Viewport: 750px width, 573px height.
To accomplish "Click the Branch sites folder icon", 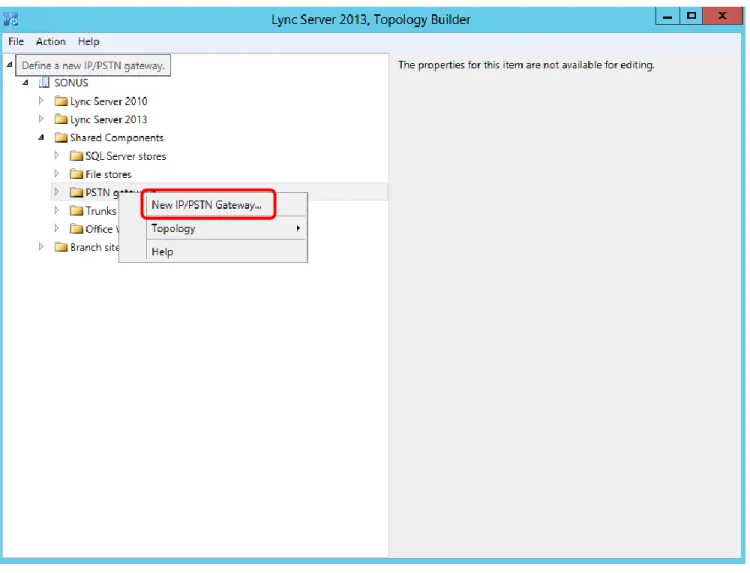I will 61,247.
